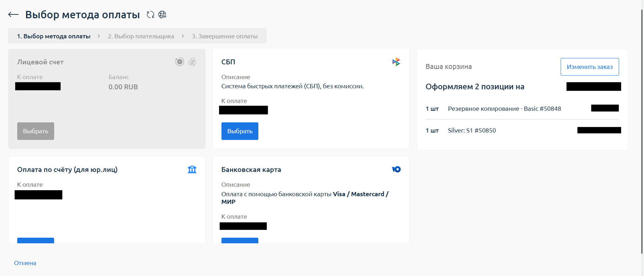Click the globe icon beside the heading
This screenshot has width=644, height=276.
(162, 14)
